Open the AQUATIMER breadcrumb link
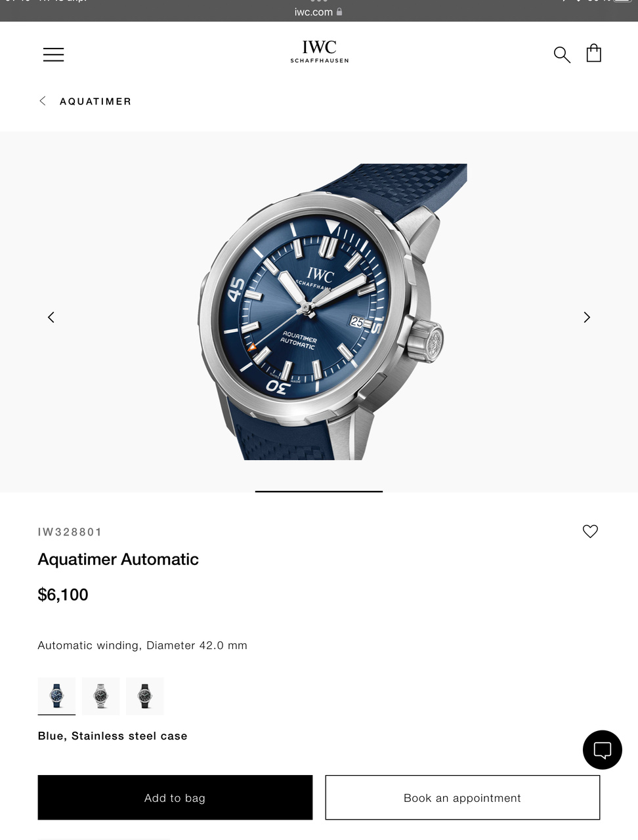 96,101
